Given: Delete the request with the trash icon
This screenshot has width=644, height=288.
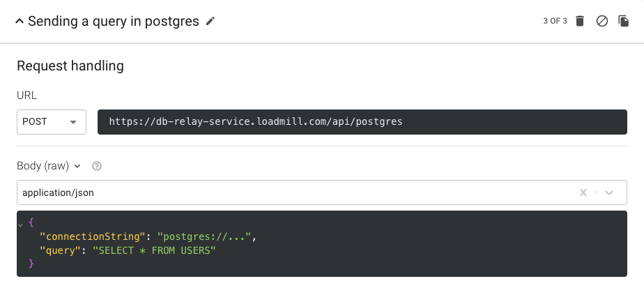Looking at the screenshot, I should 580,21.
